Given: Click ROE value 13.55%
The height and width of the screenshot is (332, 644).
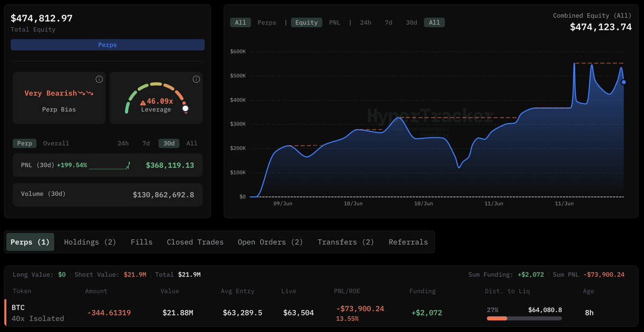Looking at the screenshot, I should (347, 319).
